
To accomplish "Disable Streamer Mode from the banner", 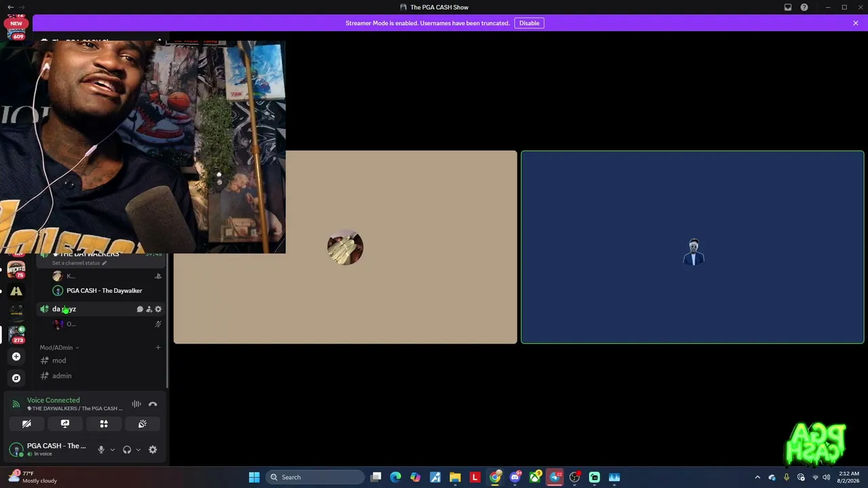I will pos(529,23).
